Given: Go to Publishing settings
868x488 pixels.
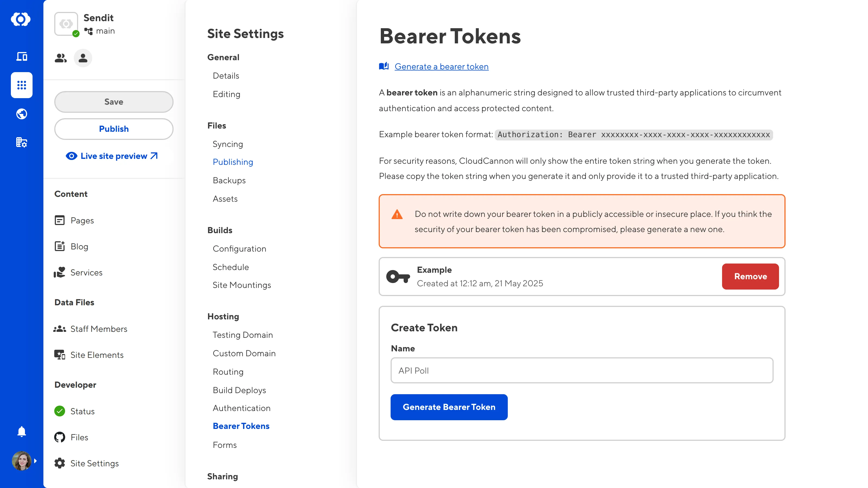Looking at the screenshot, I should click(x=233, y=162).
